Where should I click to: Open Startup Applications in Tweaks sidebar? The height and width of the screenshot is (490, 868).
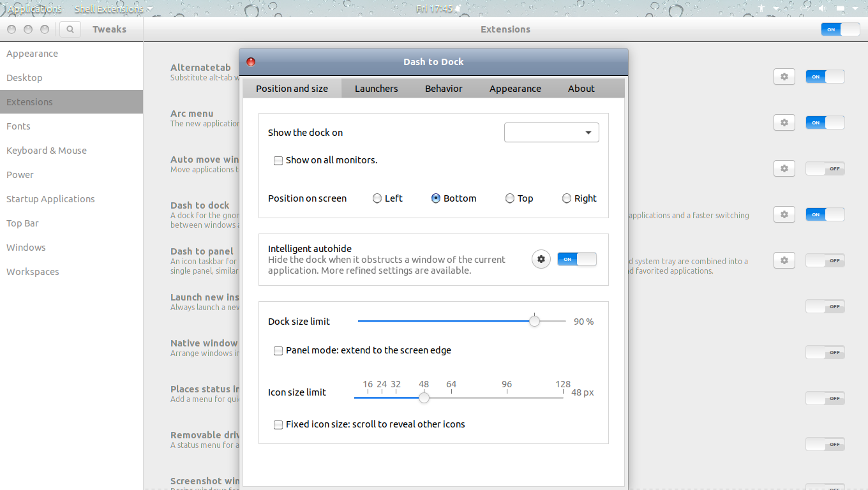coord(71,199)
